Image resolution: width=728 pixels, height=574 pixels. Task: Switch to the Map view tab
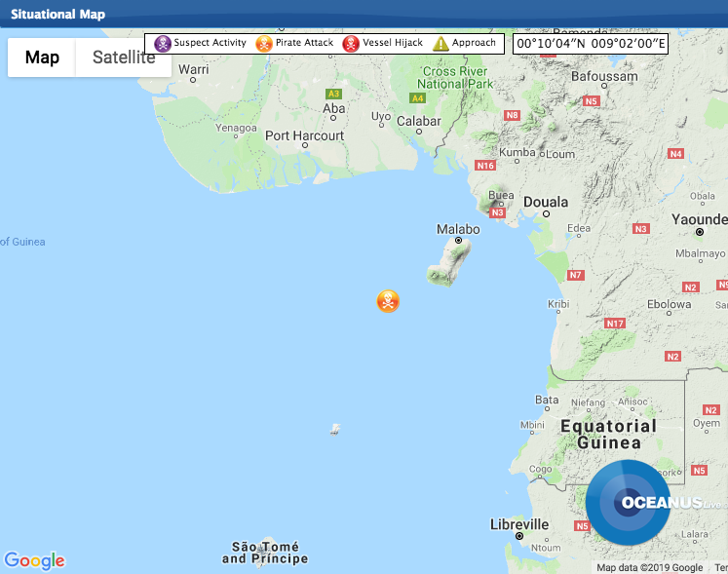42,57
